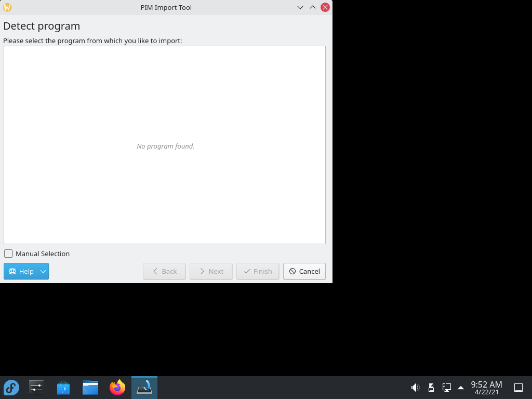Click the PIM Import Tool window icon

7,7
